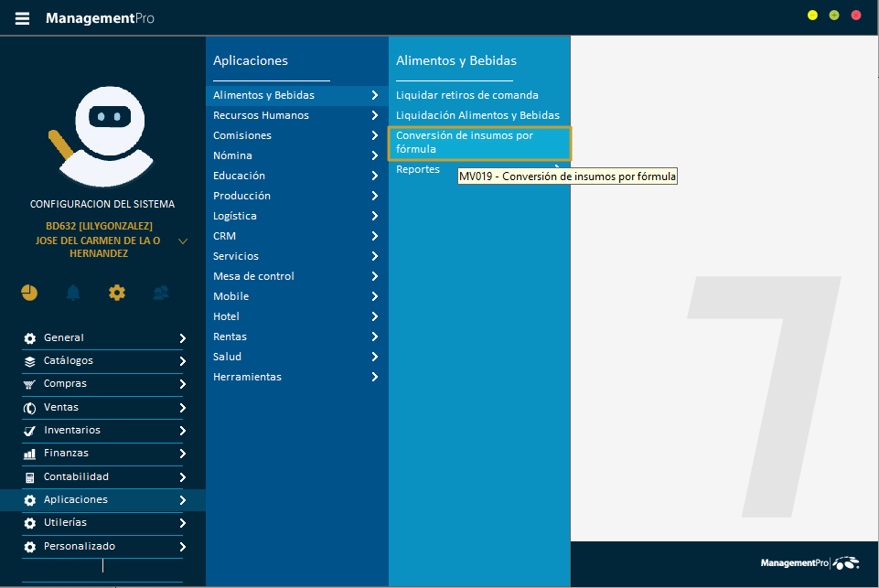Click the Contabilidad calculator icon

[29, 477]
